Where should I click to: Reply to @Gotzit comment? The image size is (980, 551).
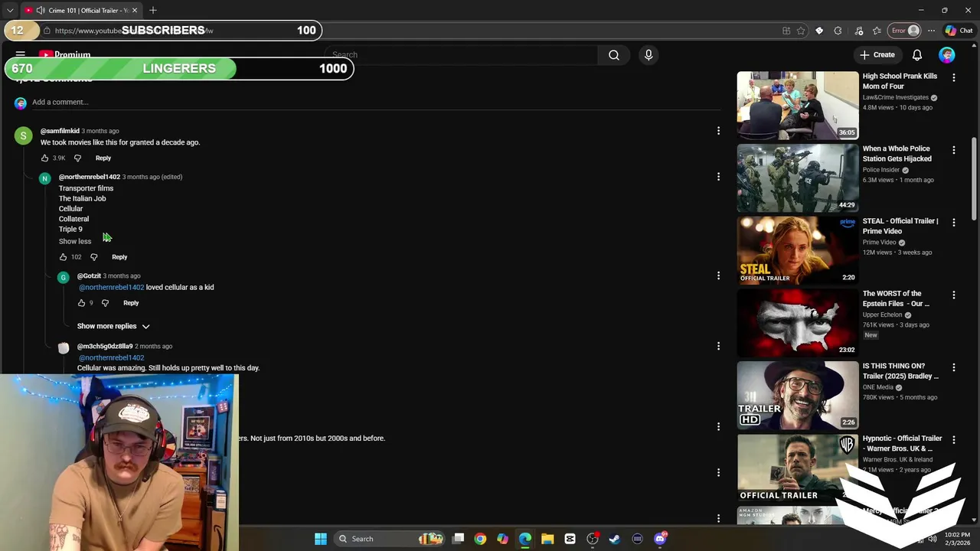tap(131, 303)
